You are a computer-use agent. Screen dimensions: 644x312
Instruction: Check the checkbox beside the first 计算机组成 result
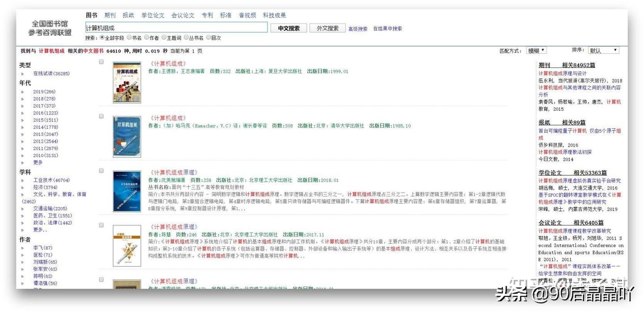[101, 62]
